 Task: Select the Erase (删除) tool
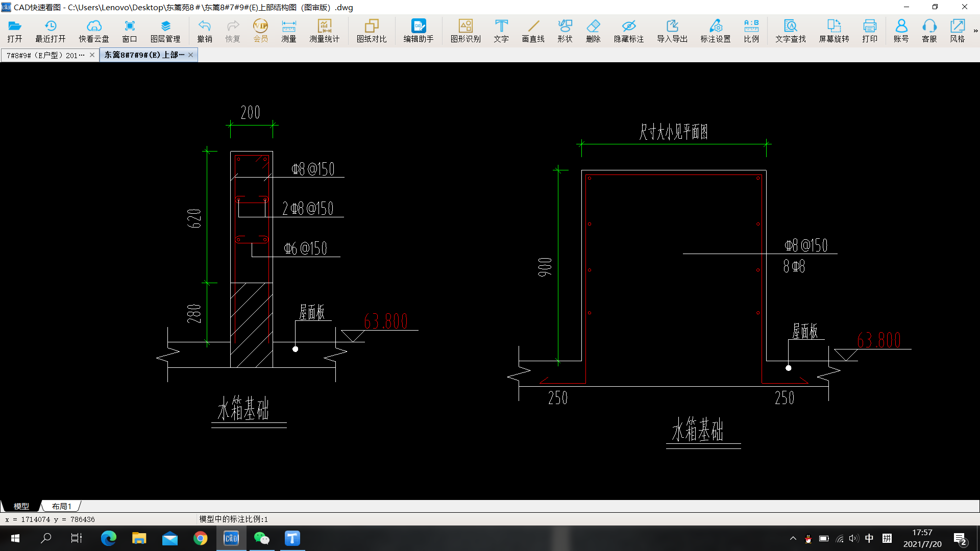pos(593,31)
